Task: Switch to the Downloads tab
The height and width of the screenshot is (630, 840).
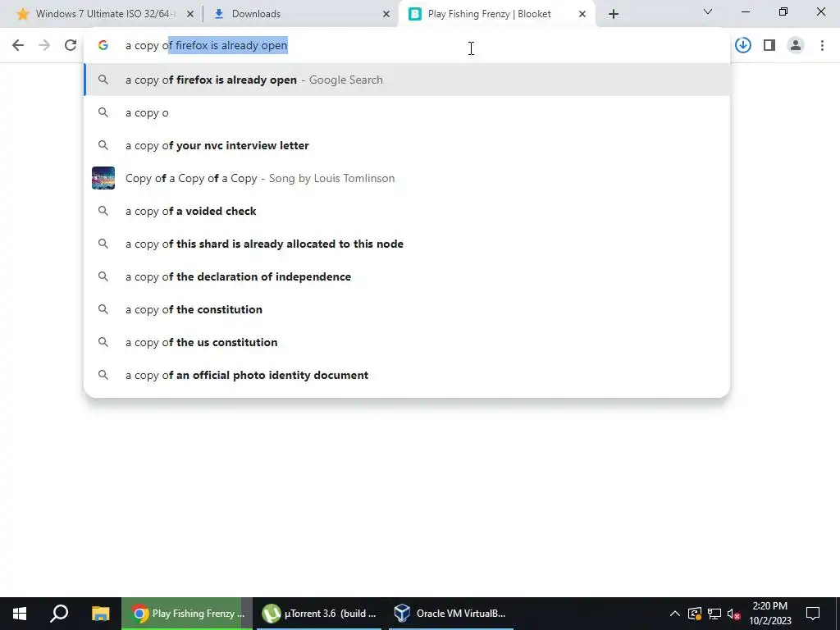Action: tap(302, 14)
